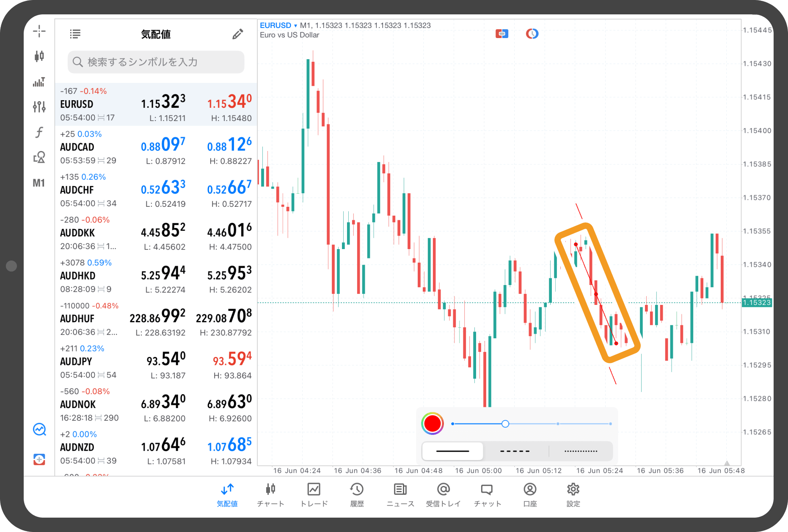This screenshot has height=532, width=788.
Task: Choose the solid line style
Action: pyautogui.click(x=453, y=451)
